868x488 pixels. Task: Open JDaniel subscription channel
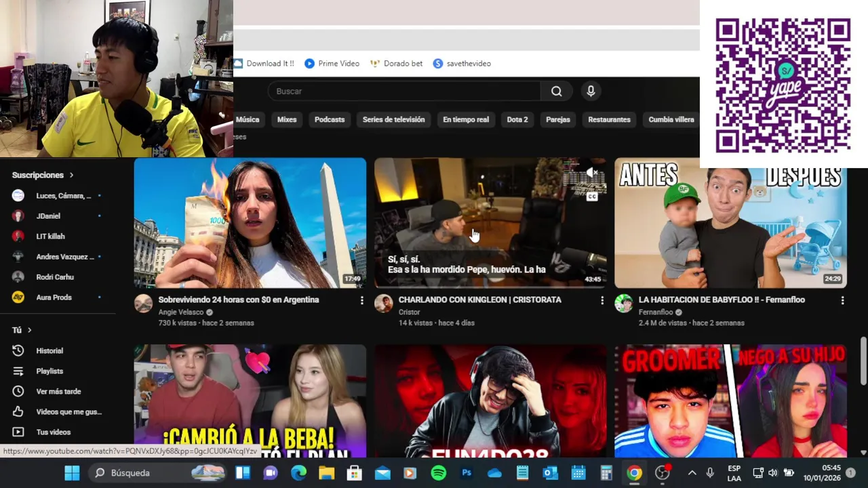[x=57, y=216]
